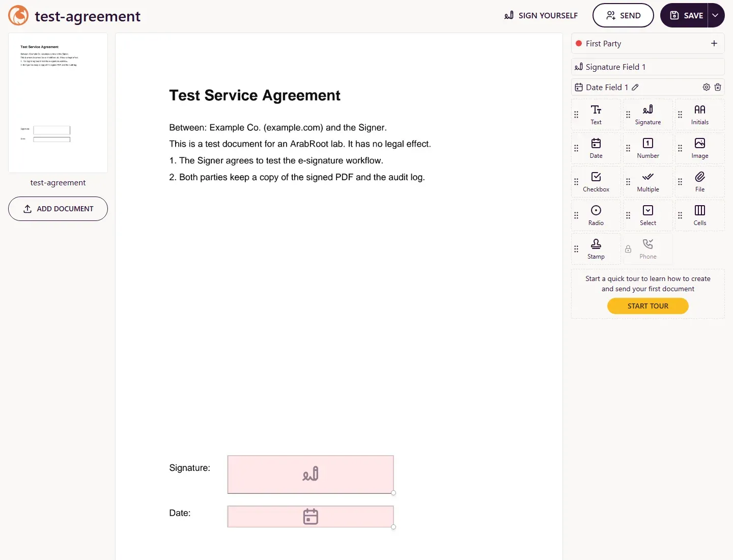733x560 pixels.
Task: Select the Checkbox field tool
Action: click(x=596, y=182)
